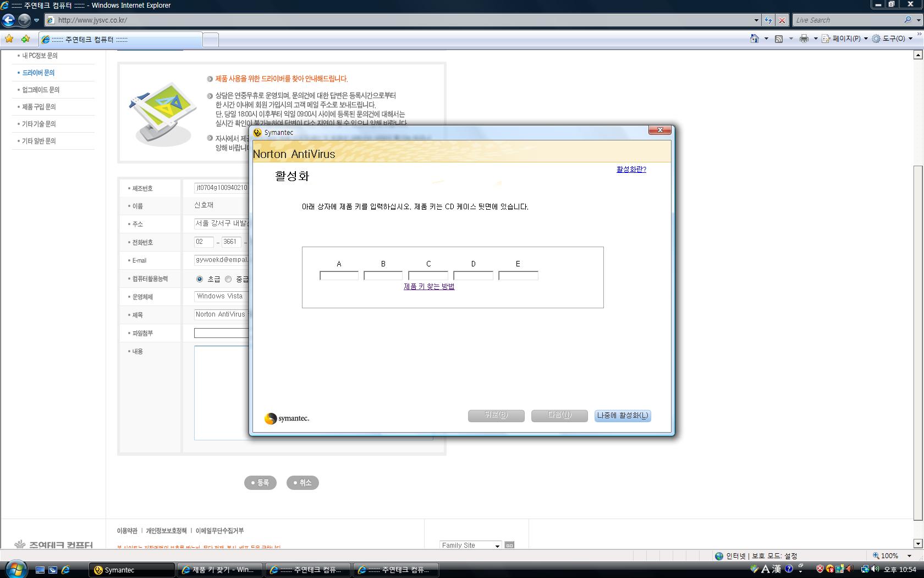Click the 개인정보보호정책 footer link
Image resolution: width=924 pixels, height=578 pixels.
pyautogui.click(x=166, y=531)
